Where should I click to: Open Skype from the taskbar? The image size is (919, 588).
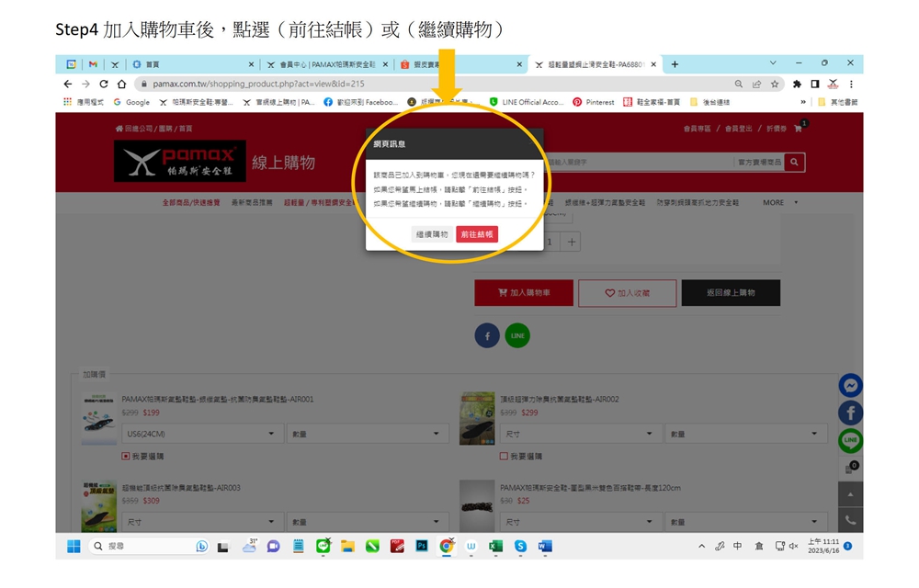520,546
